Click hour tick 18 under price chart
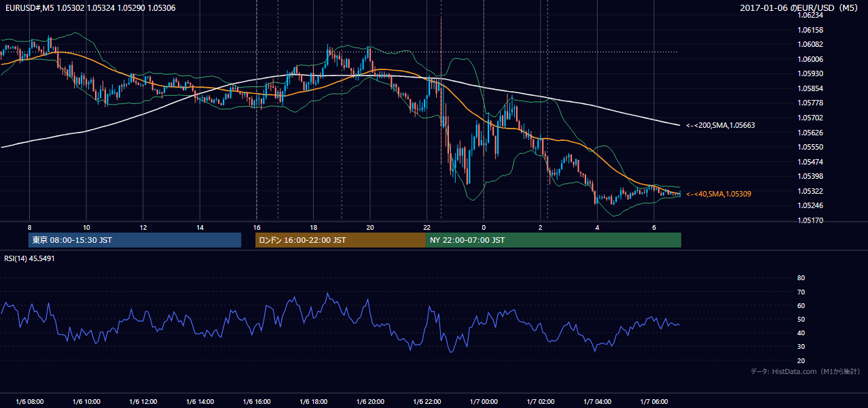868x408 pixels. [x=313, y=226]
